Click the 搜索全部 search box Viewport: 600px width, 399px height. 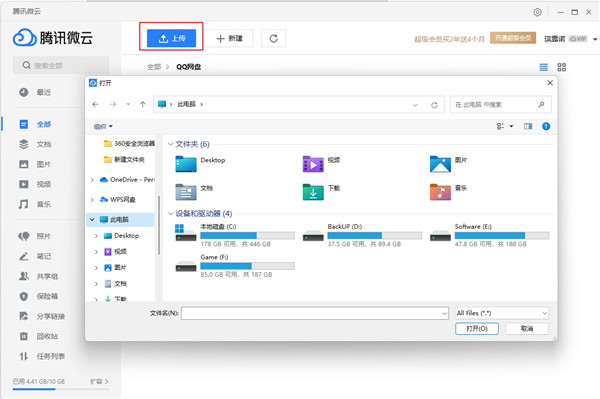tap(61, 65)
